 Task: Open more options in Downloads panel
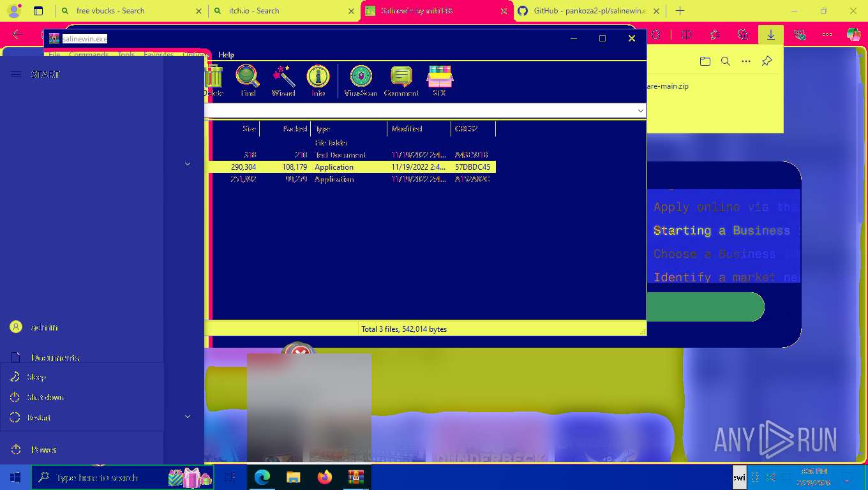pos(746,61)
